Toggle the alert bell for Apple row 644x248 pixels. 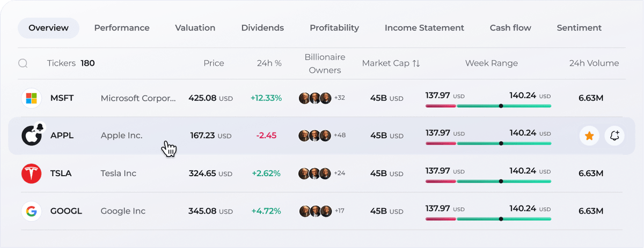(x=614, y=136)
